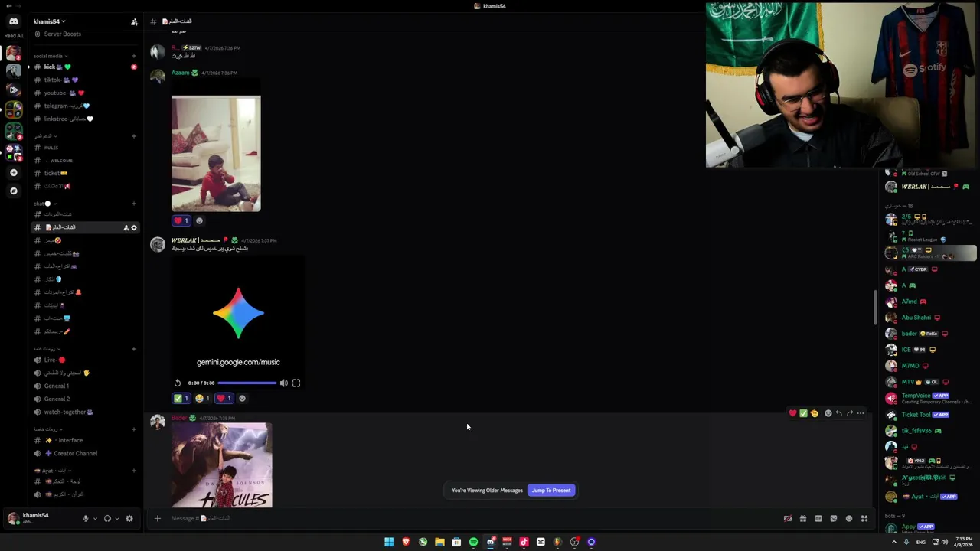This screenshot has width=980, height=551.
Task: Join the General 1 voice channel
Action: [x=84, y=386]
